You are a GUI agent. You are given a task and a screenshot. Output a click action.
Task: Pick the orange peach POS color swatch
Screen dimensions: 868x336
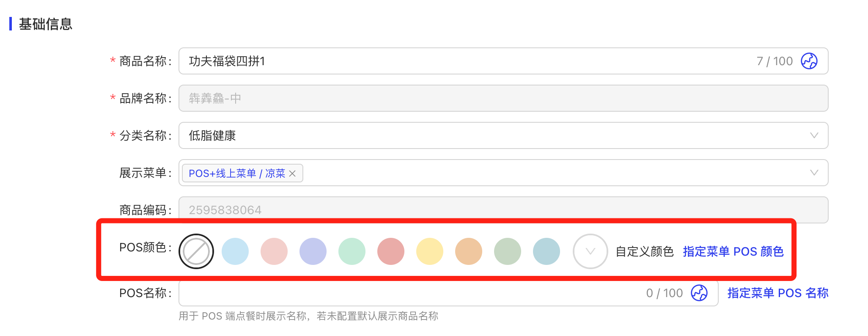coord(469,251)
